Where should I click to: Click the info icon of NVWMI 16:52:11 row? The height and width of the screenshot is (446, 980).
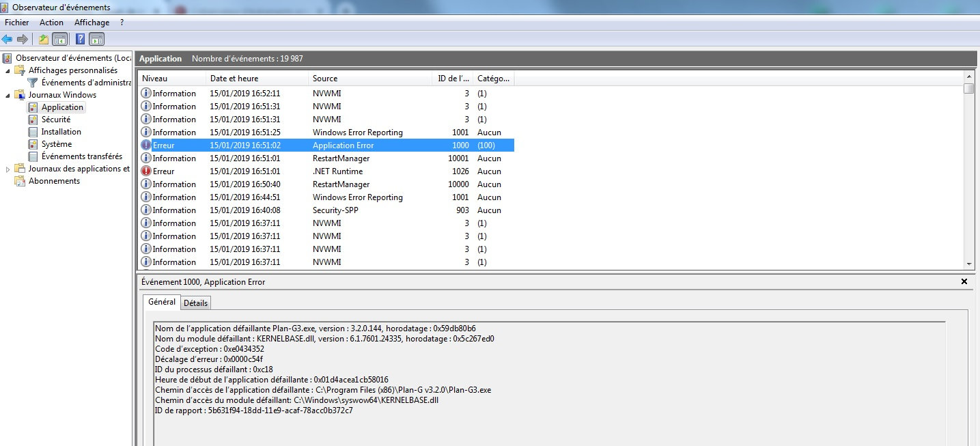coord(146,94)
